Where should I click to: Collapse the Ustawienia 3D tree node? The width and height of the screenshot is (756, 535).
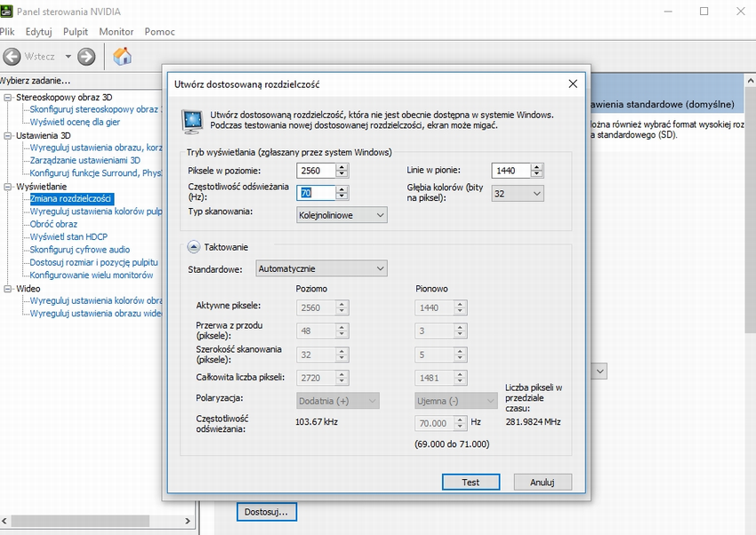click(8, 136)
